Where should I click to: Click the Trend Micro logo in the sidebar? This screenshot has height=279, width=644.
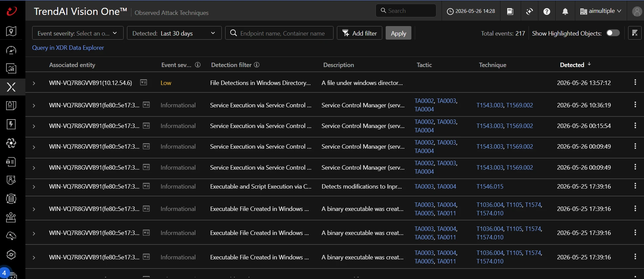click(12, 11)
